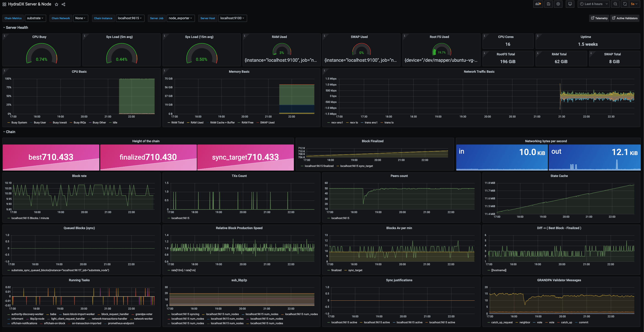The height and width of the screenshot is (332, 644).
Task: Toggle Busy System series in CPU Basic legend
Action: (x=19, y=123)
